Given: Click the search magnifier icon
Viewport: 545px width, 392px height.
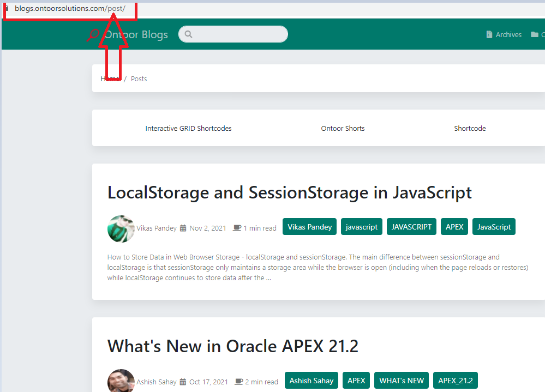Looking at the screenshot, I should [x=189, y=34].
